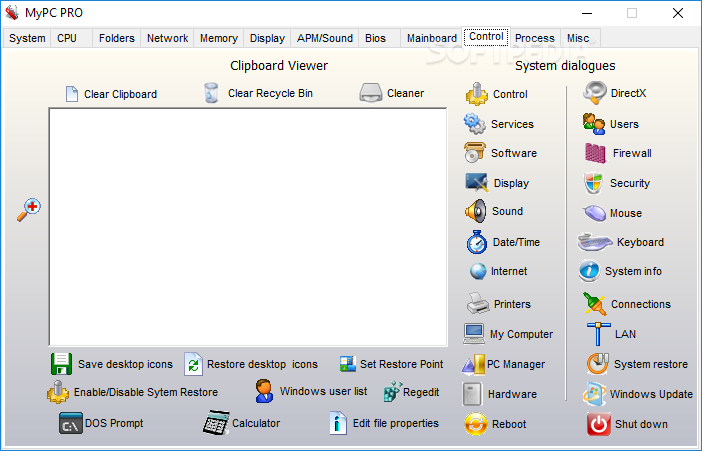Open Users accounts icon

pyautogui.click(x=594, y=124)
